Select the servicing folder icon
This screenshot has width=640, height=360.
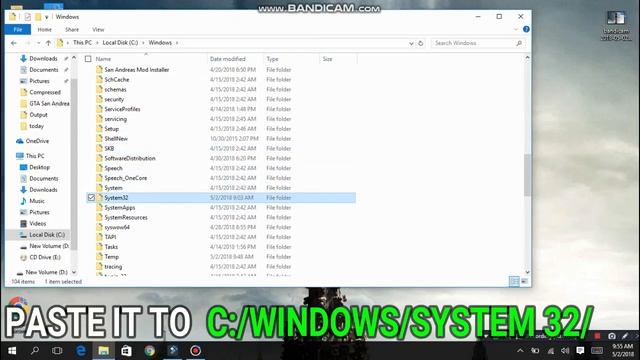click(99, 119)
